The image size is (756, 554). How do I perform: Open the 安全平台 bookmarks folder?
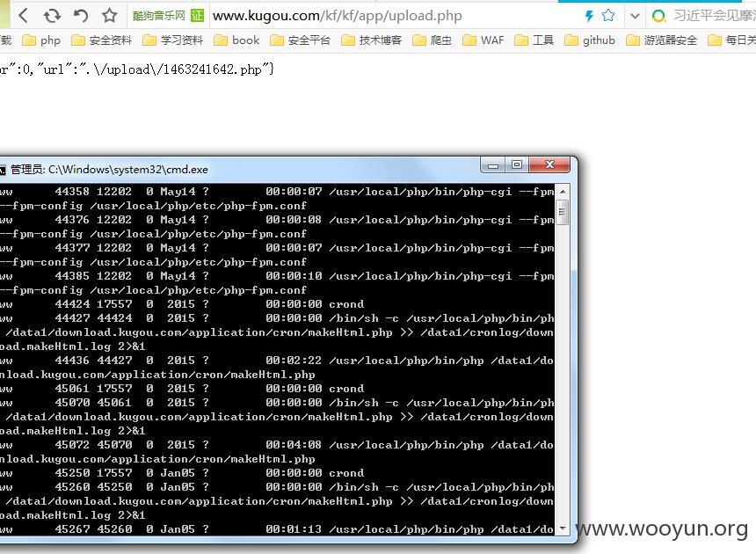[301, 40]
